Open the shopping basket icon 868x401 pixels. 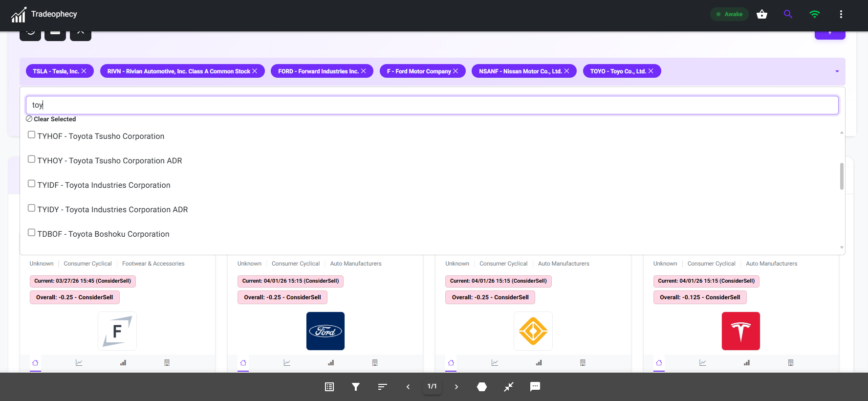[x=761, y=14]
